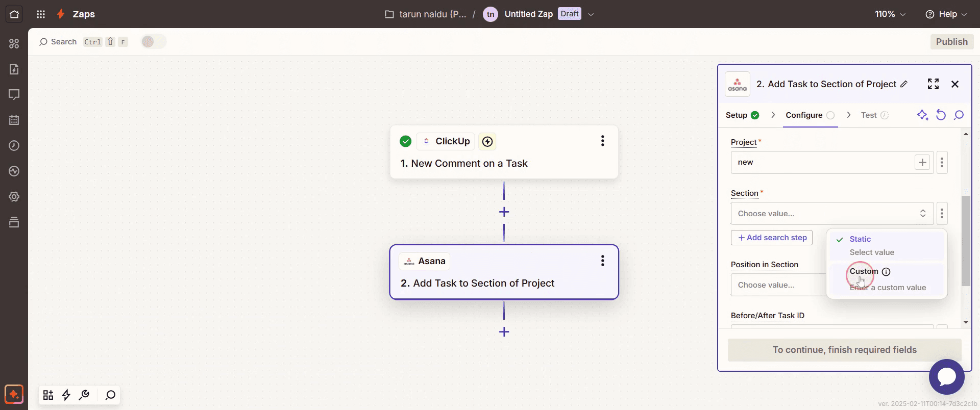Open the Help dropdown
The image size is (980, 410).
tap(946, 14)
